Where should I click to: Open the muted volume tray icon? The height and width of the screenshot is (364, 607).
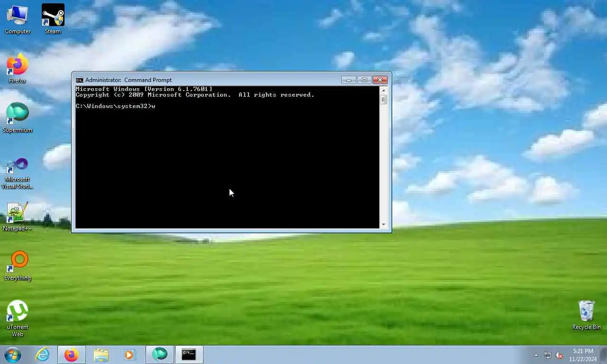click(559, 355)
